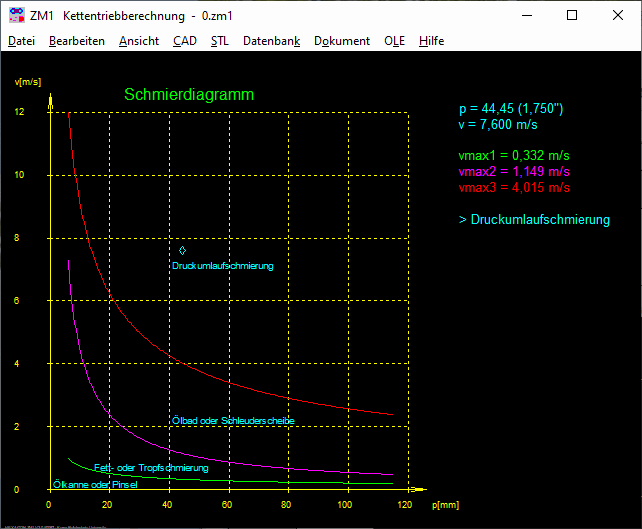Image resolution: width=642 pixels, height=529 pixels.
Task: Click the diamond operating point marker
Action: pyautogui.click(x=182, y=250)
